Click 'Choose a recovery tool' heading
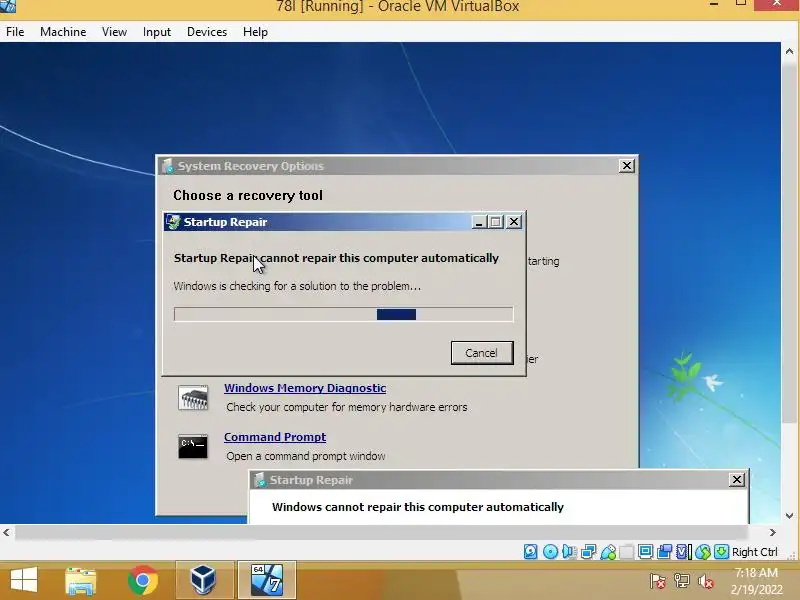The width and height of the screenshot is (800, 600). point(248,195)
